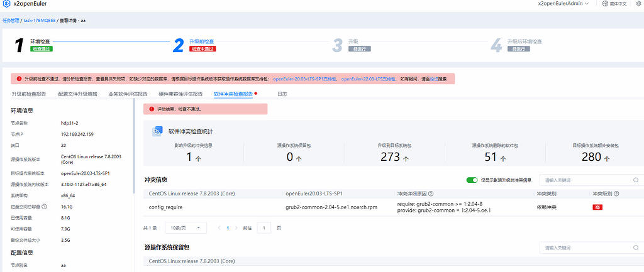Toggle 仅显示影响升级的冲突信息 switch

(x=472, y=180)
